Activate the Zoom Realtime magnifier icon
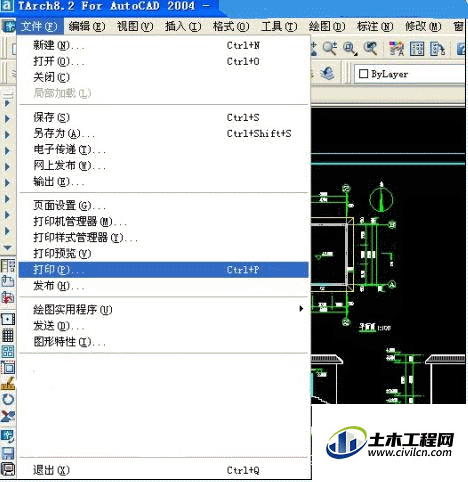Viewport: 468px width, 482px height. [x=330, y=49]
